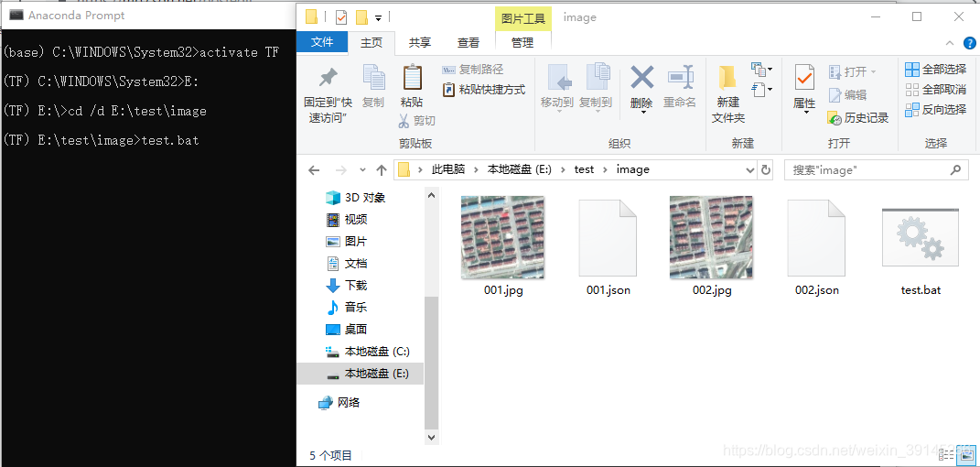980x467 pixels.
Task: Open the recent locations dropdown arrow
Action: [362, 170]
